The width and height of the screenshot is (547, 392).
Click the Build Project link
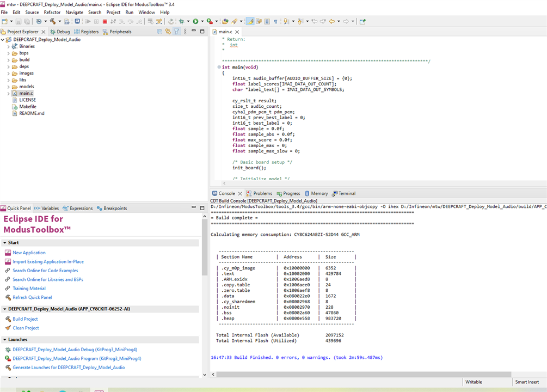click(x=25, y=318)
